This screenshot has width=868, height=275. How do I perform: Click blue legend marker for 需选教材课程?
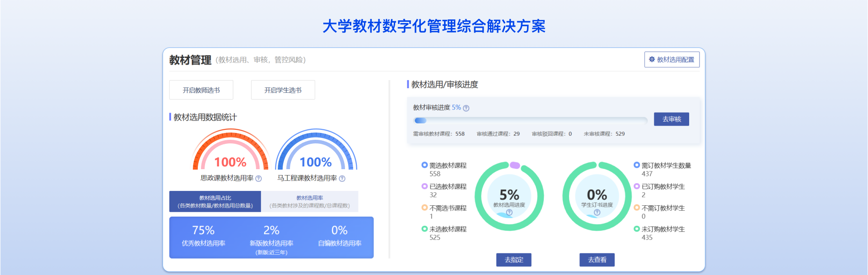[425, 165]
